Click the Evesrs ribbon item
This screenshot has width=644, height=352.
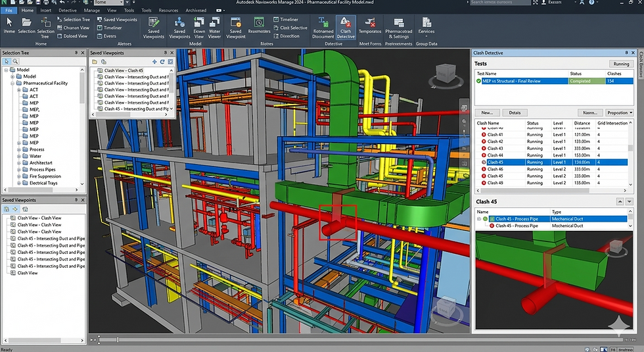pos(106,36)
